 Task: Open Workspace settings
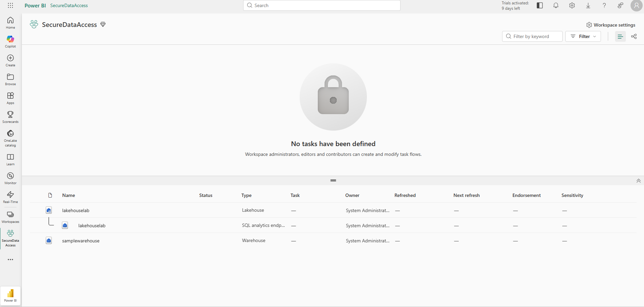point(611,25)
